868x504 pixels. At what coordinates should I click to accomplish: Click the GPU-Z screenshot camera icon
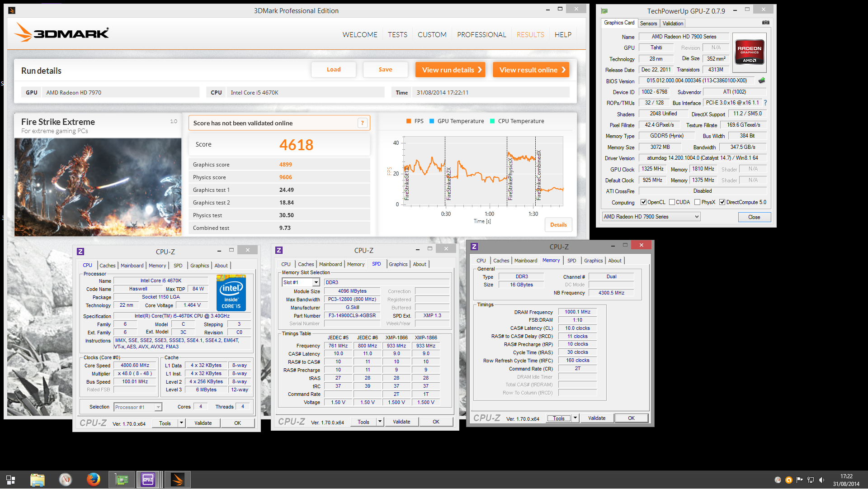point(765,23)
